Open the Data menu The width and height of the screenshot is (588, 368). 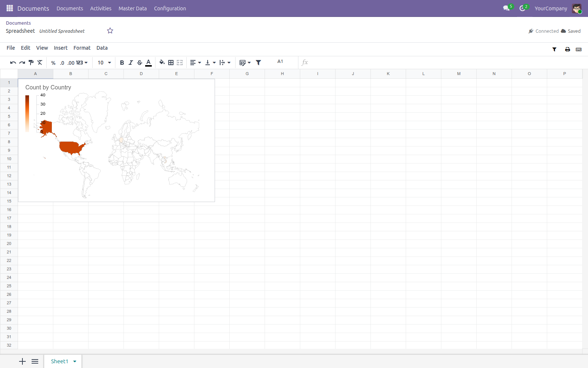point(102,48)
